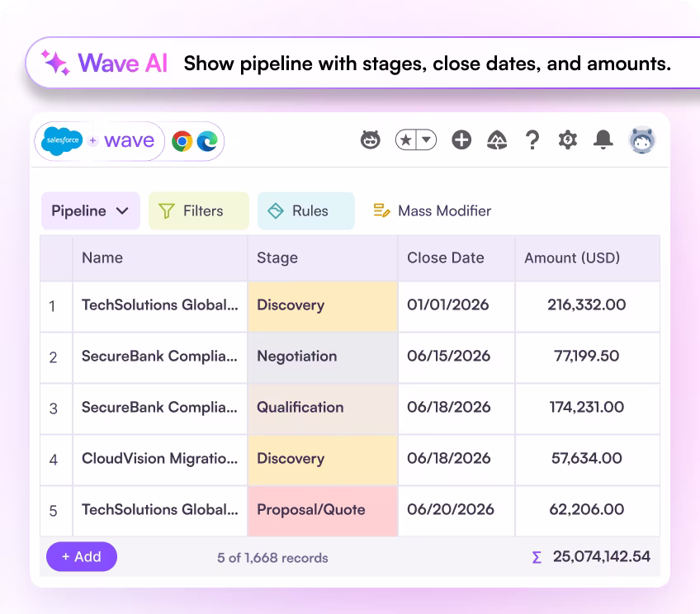Click the Google Chrome icon
Image resolution: width=700 pixels, height=614 pixels.
(x=182, y=141)
